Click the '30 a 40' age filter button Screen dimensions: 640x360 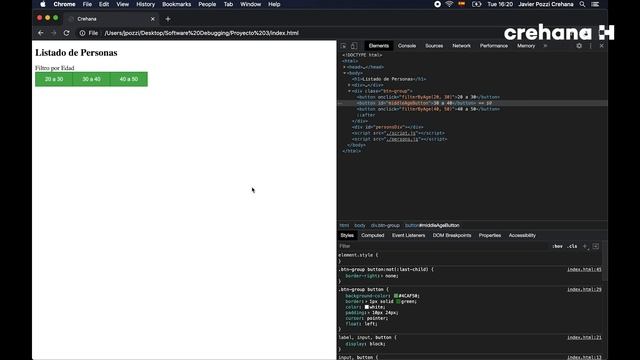[91, 79]
